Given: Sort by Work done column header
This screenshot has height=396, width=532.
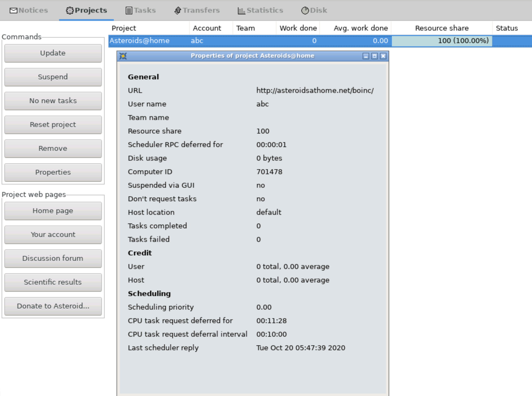Looking at the screenshot, I should 298,28.
